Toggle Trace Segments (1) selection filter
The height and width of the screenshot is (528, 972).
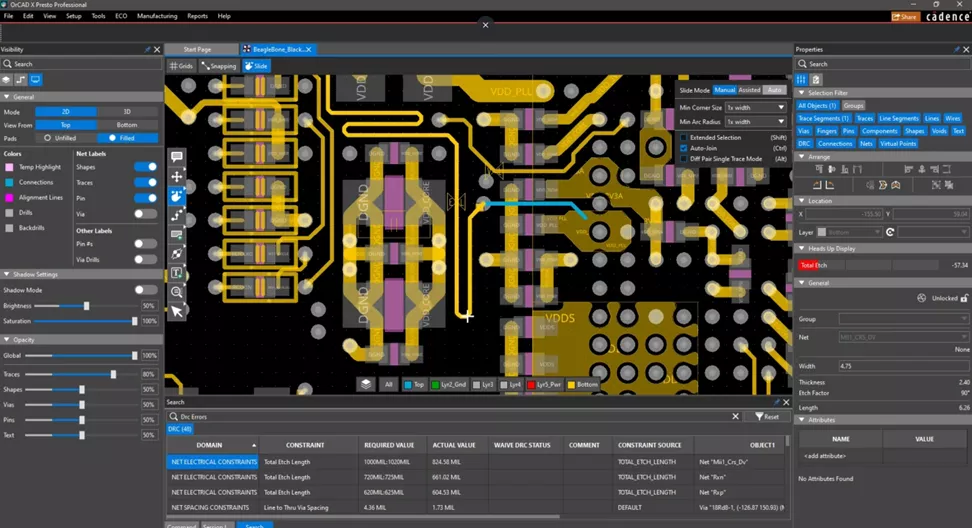tap(823, 118)
